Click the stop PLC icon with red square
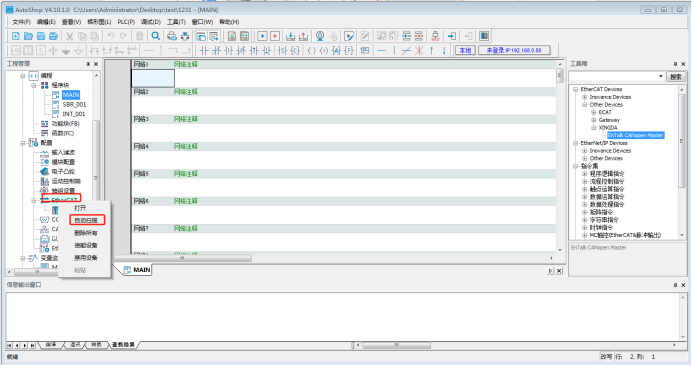The width and height of the screenshot is (692, 366). click(x=275, y=36)
